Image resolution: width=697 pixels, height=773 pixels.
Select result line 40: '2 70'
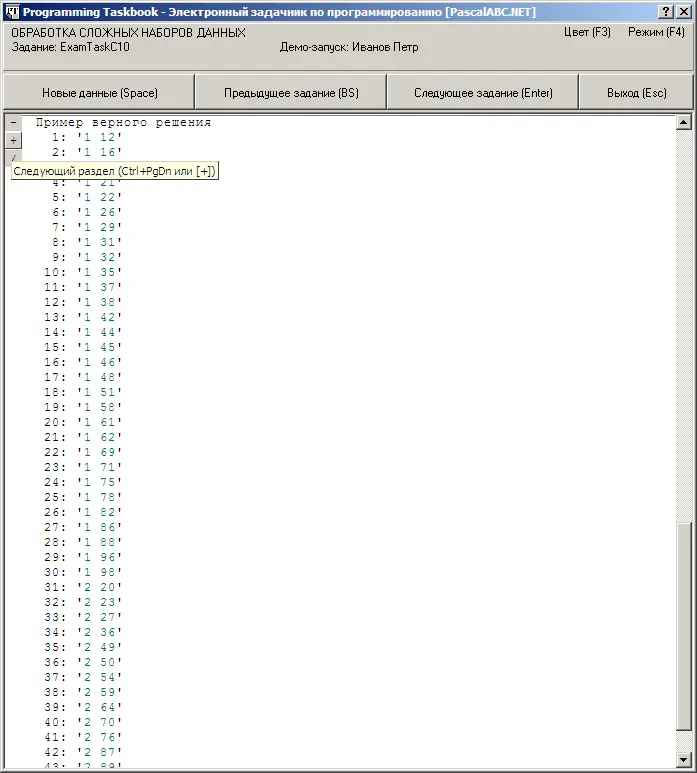[82, 722]
